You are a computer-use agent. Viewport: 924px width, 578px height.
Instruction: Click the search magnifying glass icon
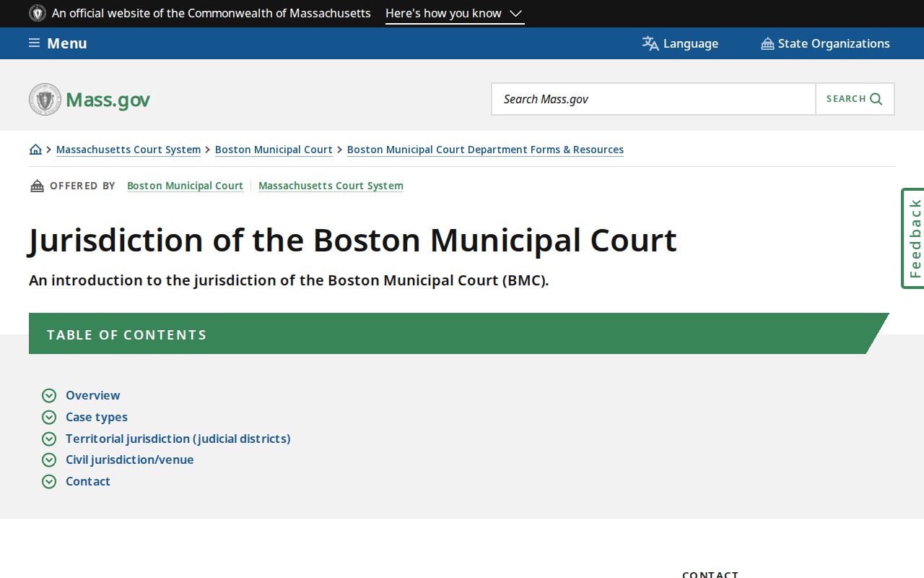tap(876, 99)
